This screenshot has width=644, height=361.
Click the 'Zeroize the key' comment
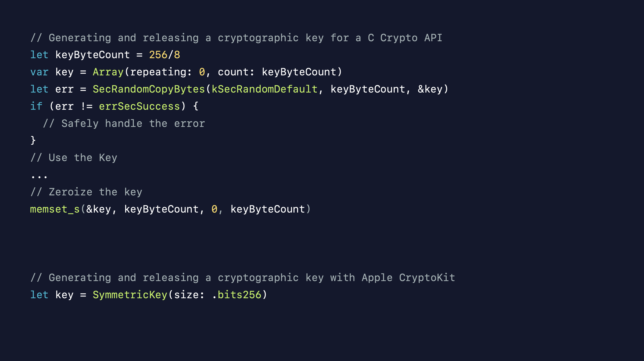[x=86, y=192]
